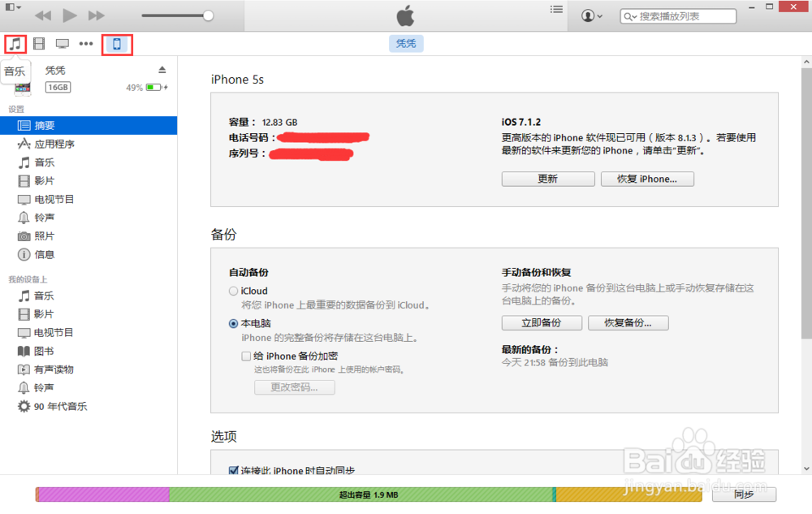This screenshot has width=812, height=514.
Task: Open the TV shows library icon
Action: (x=63, y=44)
